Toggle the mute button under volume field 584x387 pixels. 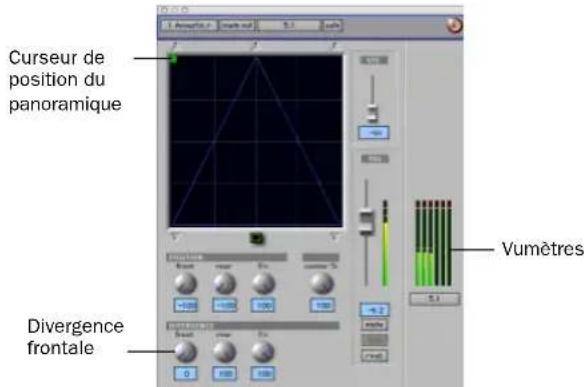coord(375,325)
